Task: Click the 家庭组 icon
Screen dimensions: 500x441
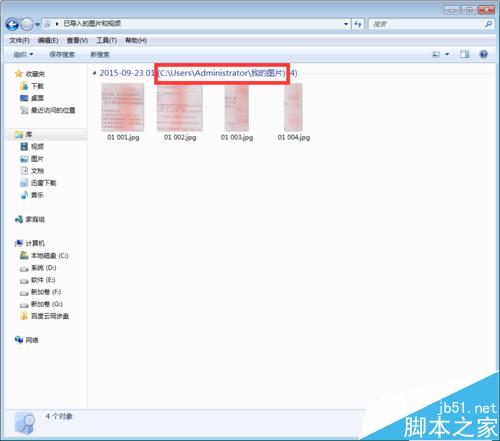Action: click(19, 219)
